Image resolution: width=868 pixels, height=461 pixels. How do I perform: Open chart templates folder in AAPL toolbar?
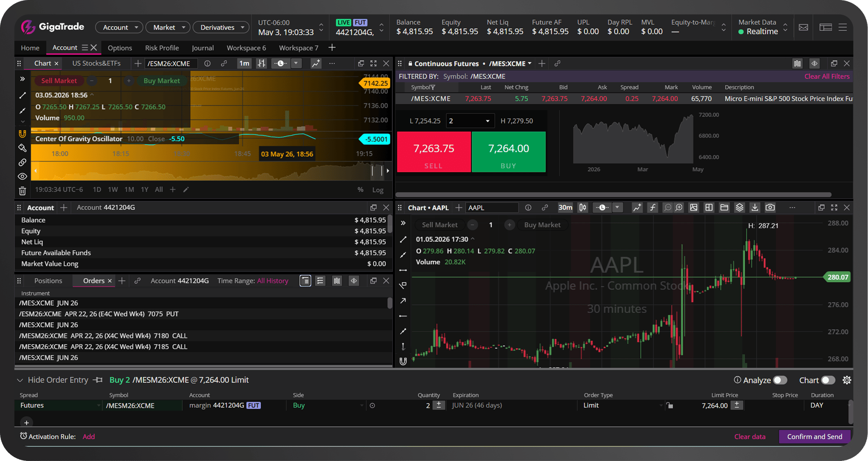[x=724, y=207]
